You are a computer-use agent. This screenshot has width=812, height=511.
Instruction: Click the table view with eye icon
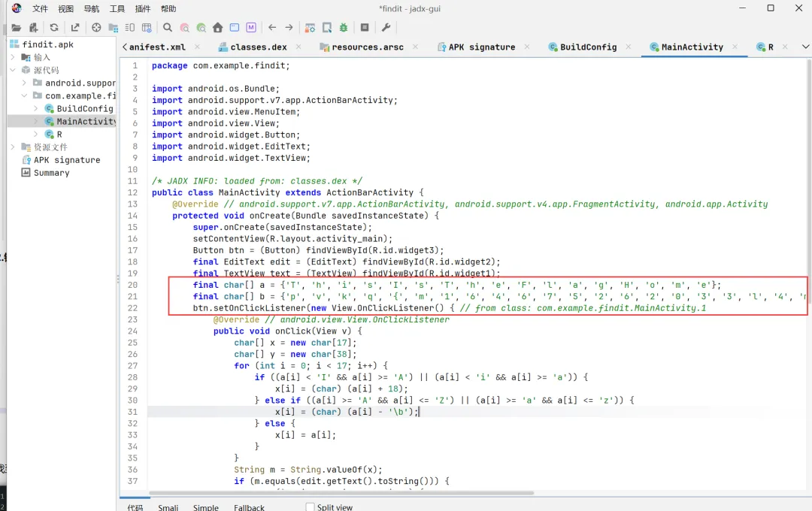(x=147, y=28)
